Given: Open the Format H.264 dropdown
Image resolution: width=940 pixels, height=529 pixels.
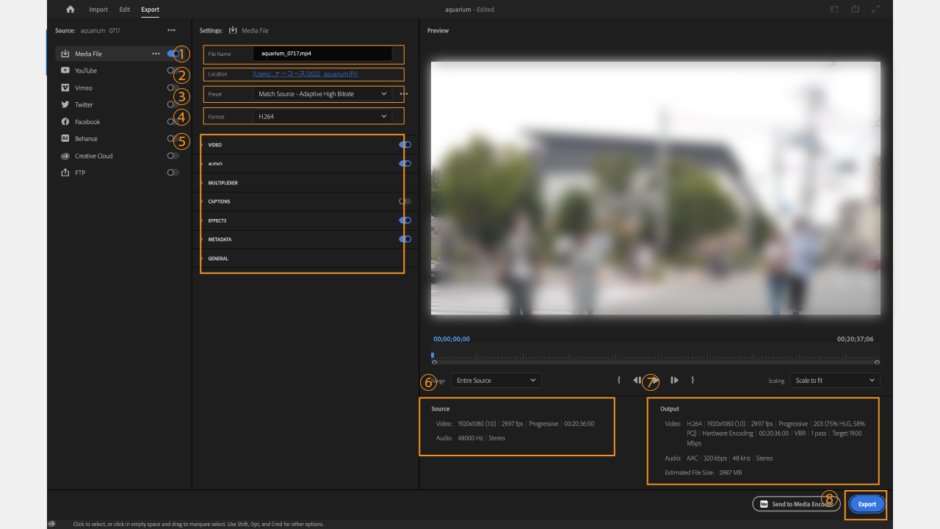Looking at the screenshot, I should [320, 117].
